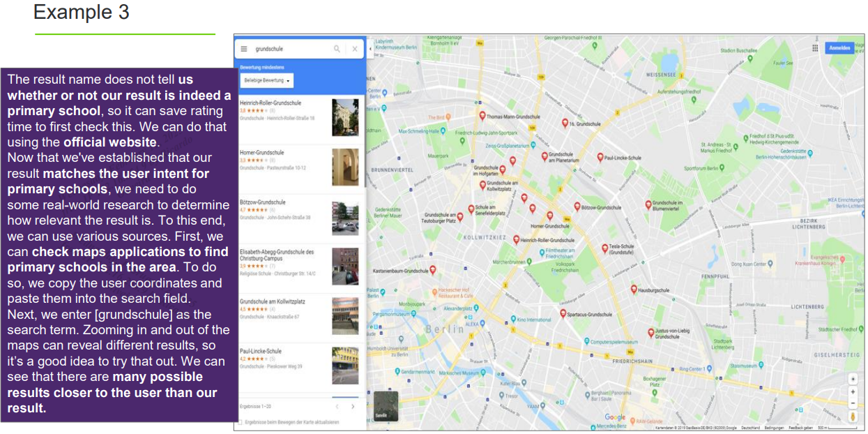The width and height of the screenshot is (868, 434).
Task: Go to next results page arrow
Action: point(353,406)
